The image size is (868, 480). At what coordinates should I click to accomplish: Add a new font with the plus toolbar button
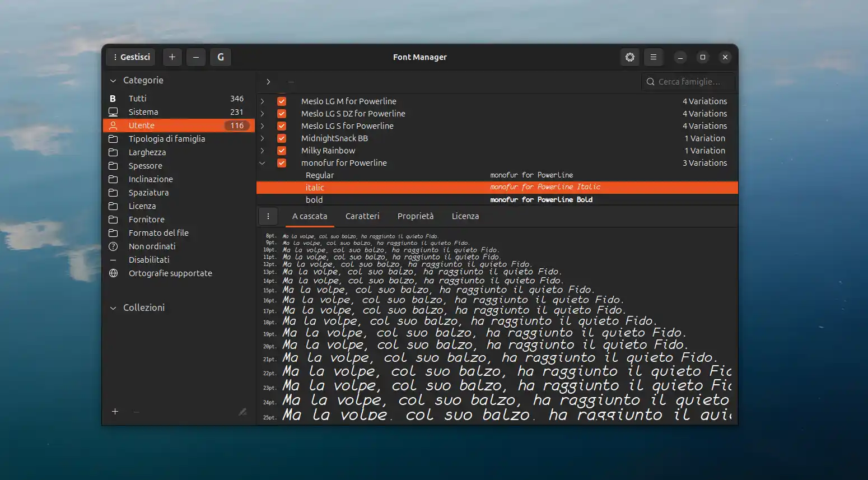coord(172,57)
